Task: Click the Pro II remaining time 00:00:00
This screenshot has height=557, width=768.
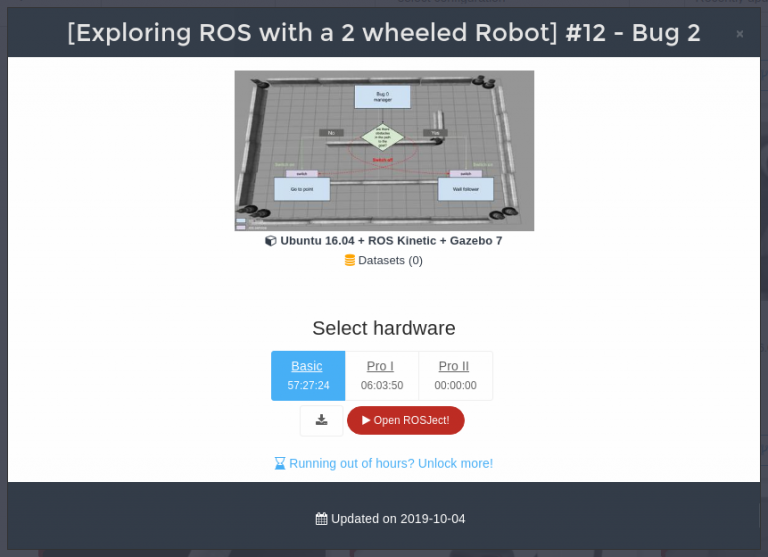Action: pyautogui.click(x=456, y=386)
